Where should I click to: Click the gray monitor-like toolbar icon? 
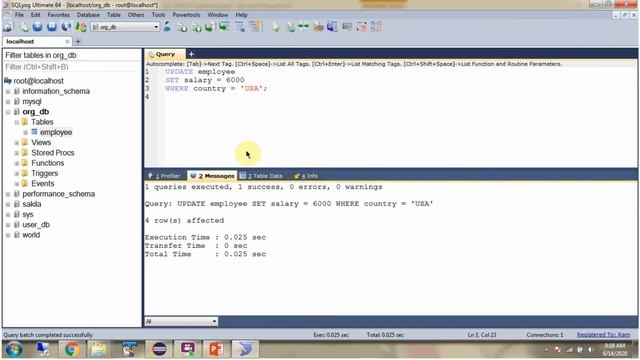tap(347, 27)
